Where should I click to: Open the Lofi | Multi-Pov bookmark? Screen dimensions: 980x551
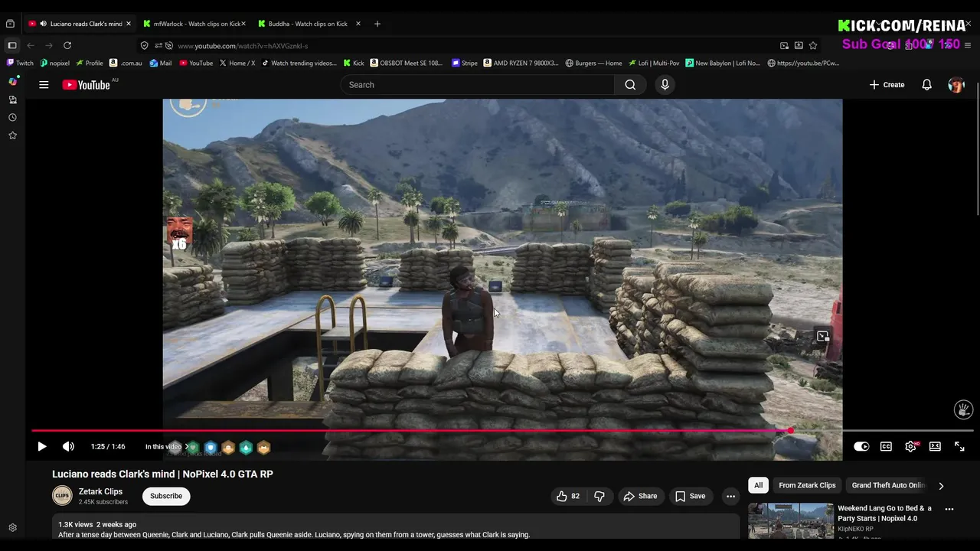[x=654, y=63]
